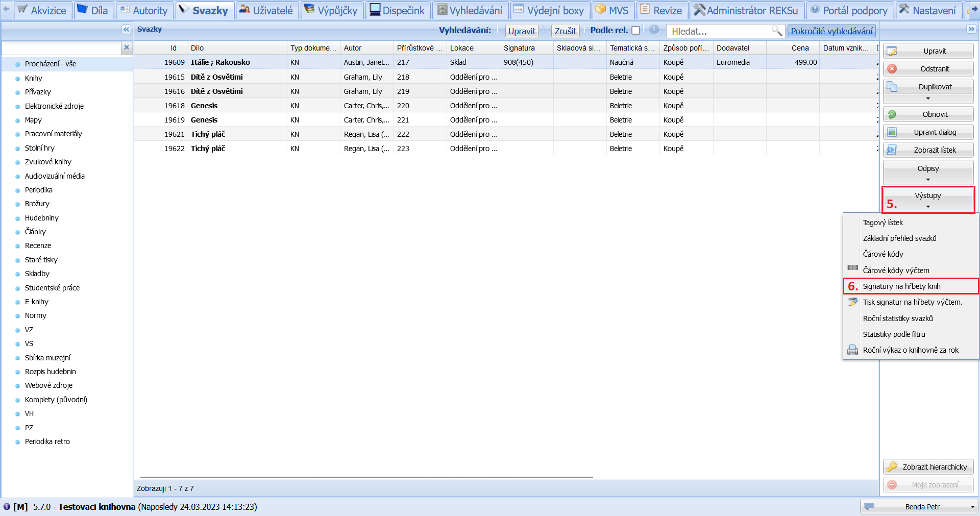Open the Výdejní boxy tab
This screenshot has height=516, width=980.
(x=549, y=10)
